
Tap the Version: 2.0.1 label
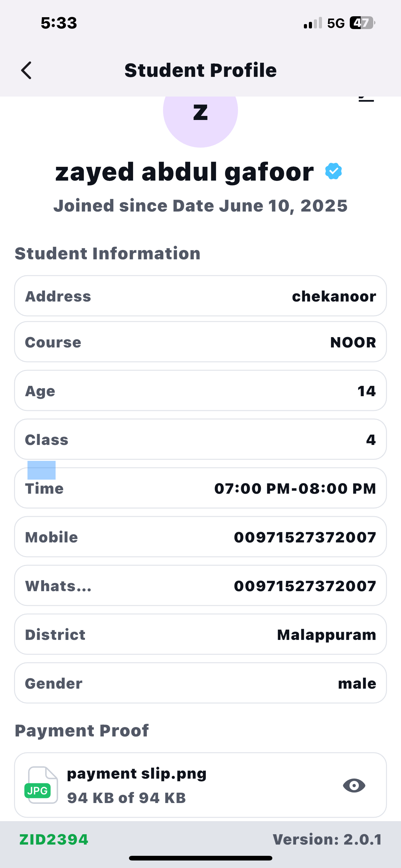(327, 839)
